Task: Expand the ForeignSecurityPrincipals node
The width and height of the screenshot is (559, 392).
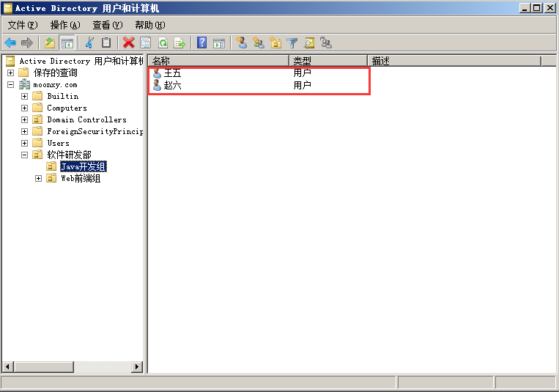Action: (24, 131)
